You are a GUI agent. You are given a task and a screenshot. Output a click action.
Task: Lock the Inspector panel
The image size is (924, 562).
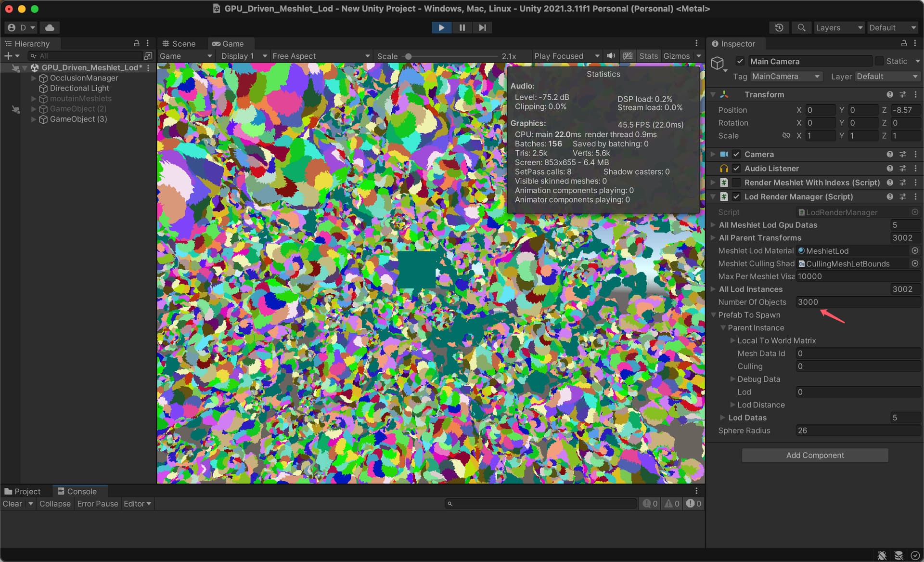pyautogui.click(x=904, y=43)
